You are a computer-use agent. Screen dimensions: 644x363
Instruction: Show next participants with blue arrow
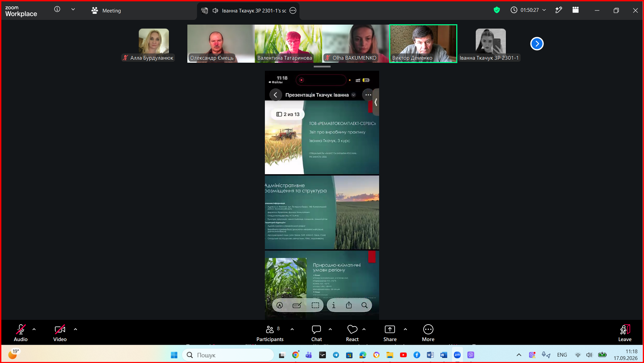click(537, 43)
